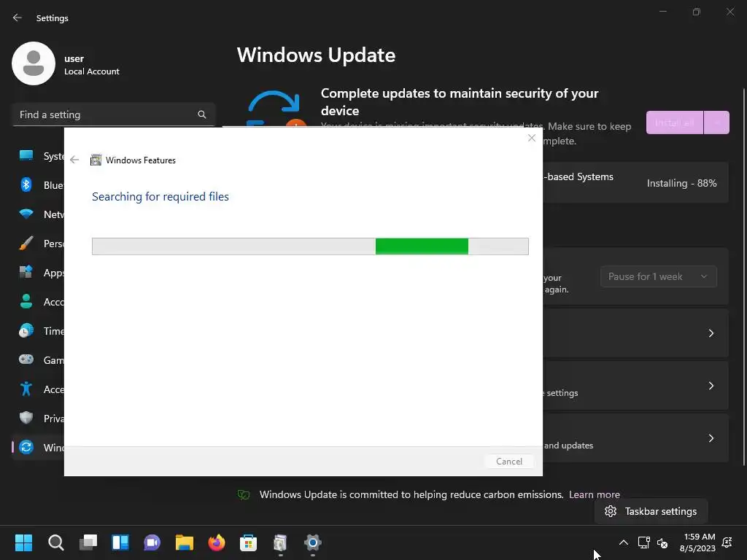
Task: Expand the first chevron row below Pause updates
Action: [711, 333]
